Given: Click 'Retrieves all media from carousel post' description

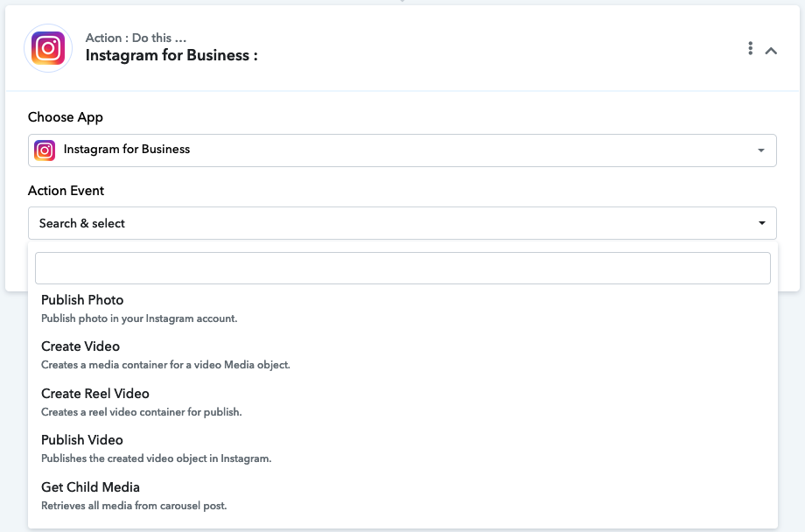Looking at the screenshot, I should (x=134, y=506).
